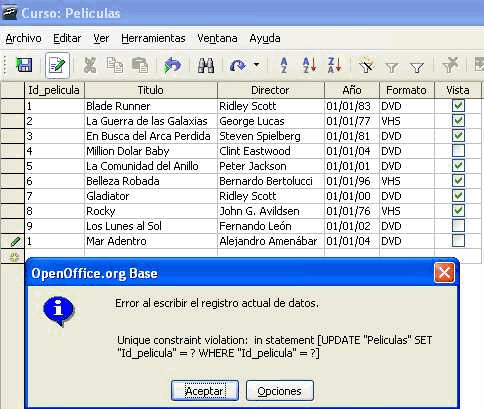This screenshot has height=409, width=484.
Task: Uncheck Vista for Blade Runner
Action: [x=458, y=106]
